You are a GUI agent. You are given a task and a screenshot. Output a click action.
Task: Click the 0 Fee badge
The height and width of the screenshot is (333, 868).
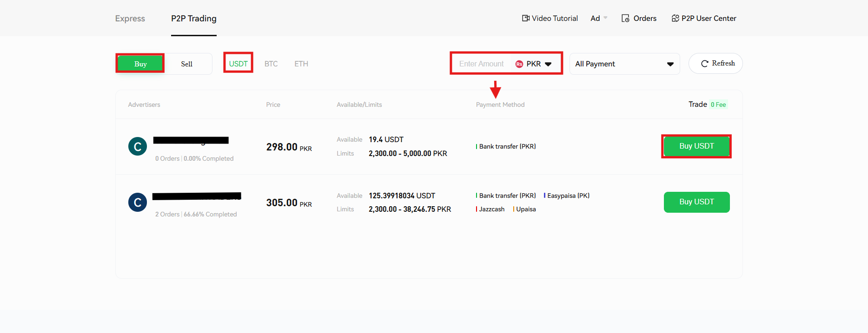(718, 104)
